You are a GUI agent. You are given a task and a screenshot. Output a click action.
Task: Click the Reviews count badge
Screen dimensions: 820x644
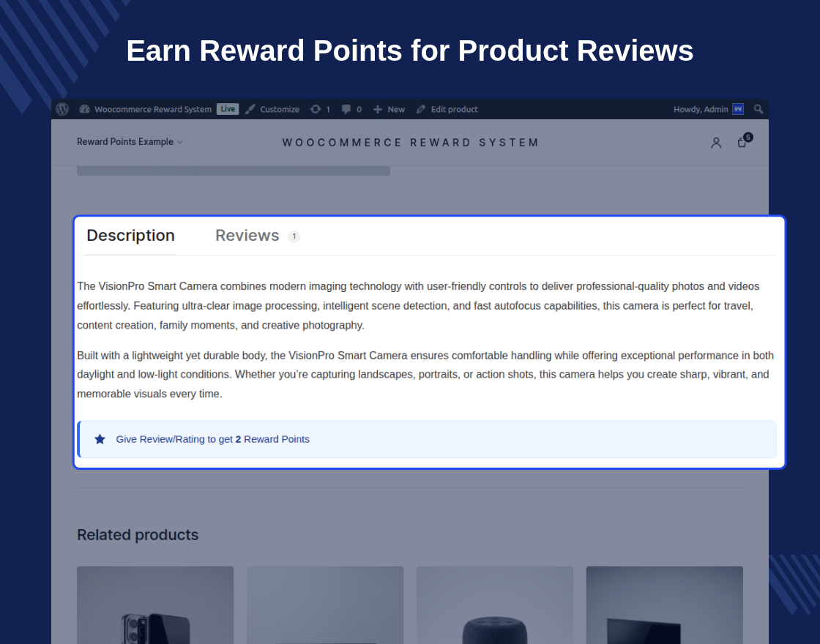click(x=294, y=236)
